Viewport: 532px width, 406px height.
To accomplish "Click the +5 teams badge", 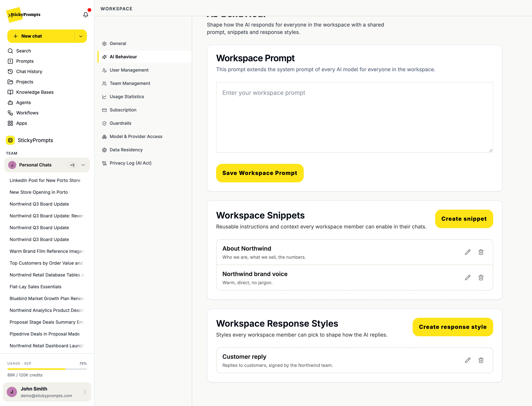I will coord(72,165).
